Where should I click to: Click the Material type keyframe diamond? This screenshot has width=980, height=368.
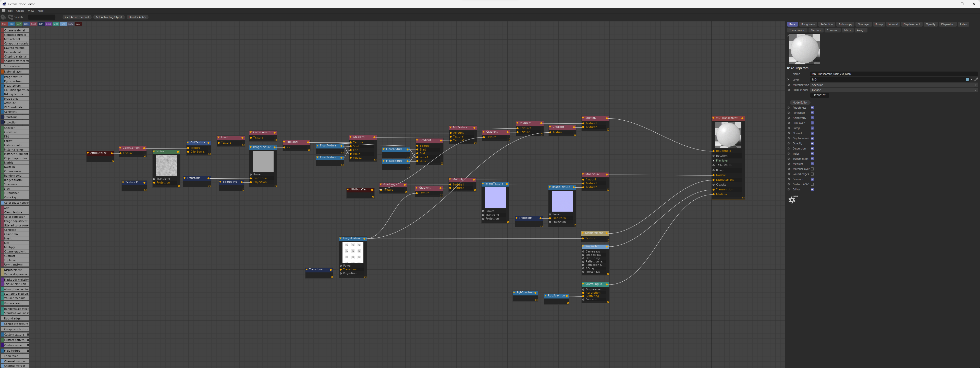[x=789, y=85]
